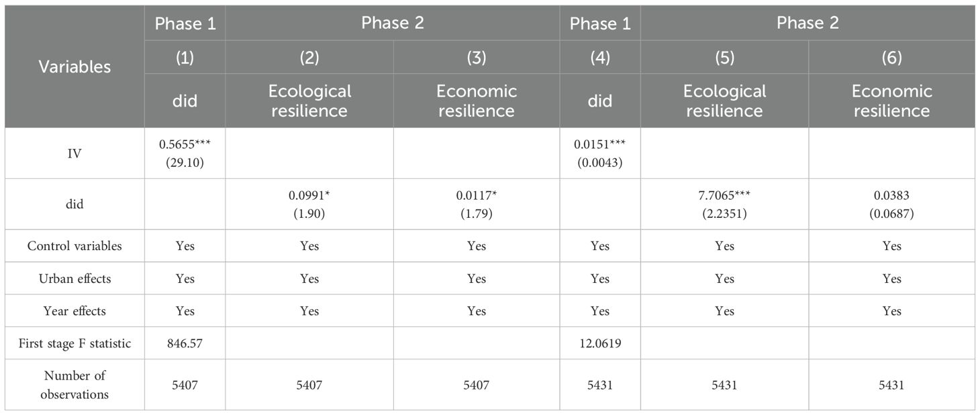Select the Number of observations row label

pos(75,385)
